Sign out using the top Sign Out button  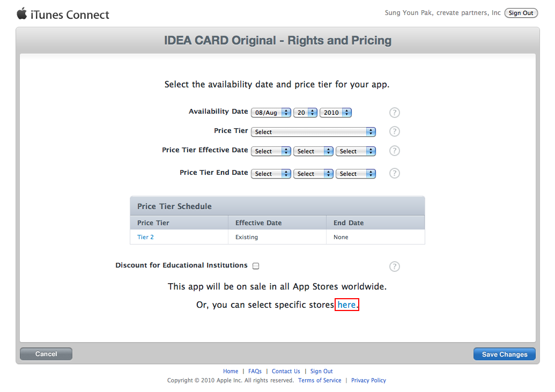pos(521,13)
